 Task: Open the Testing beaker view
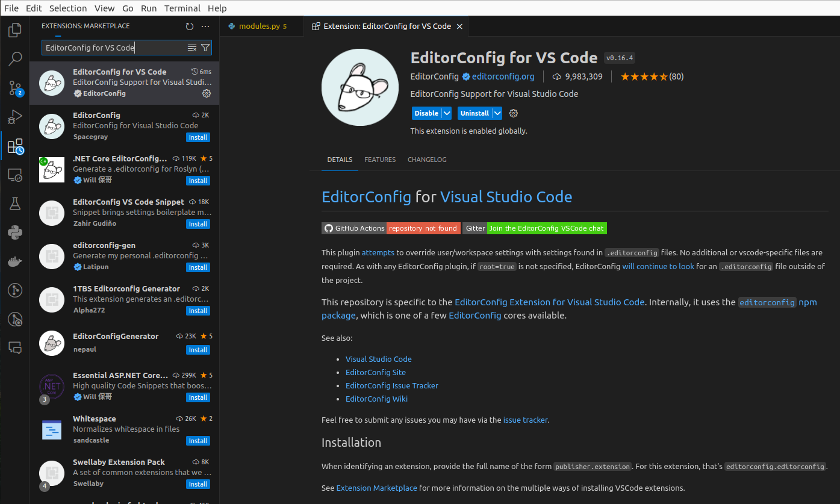point(14,204)
